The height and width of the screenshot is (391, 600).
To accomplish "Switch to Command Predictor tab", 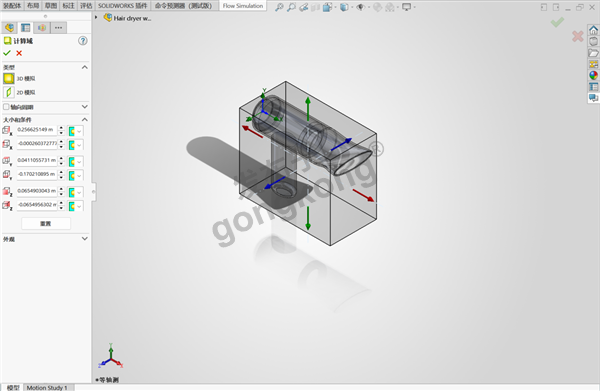I will click(x=183, y=5).
